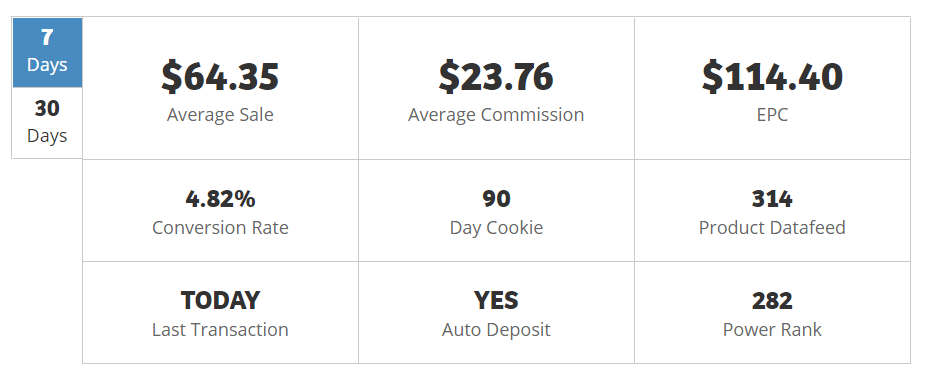Screen dimensions: 926x373
Task: Click the Auto Deposit label
Action: coord(496,329)
